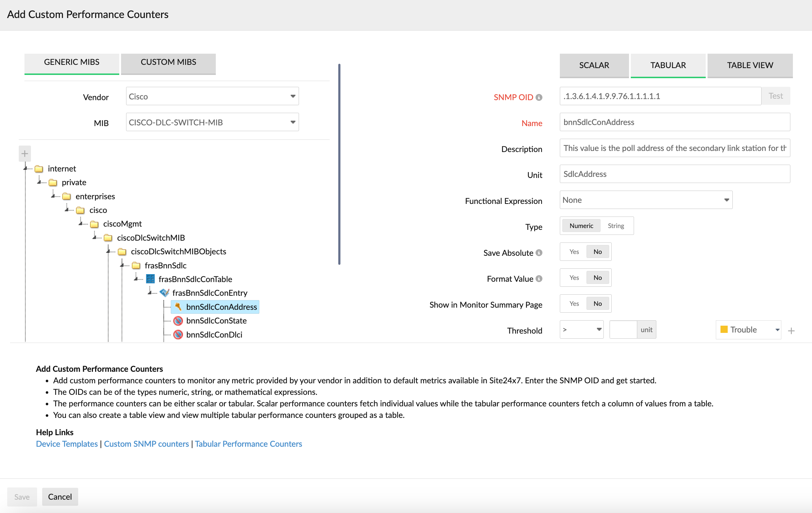This screenshot has height=513, width=812.
Task: Click the Format Value info icon
Action: (539, 279)
